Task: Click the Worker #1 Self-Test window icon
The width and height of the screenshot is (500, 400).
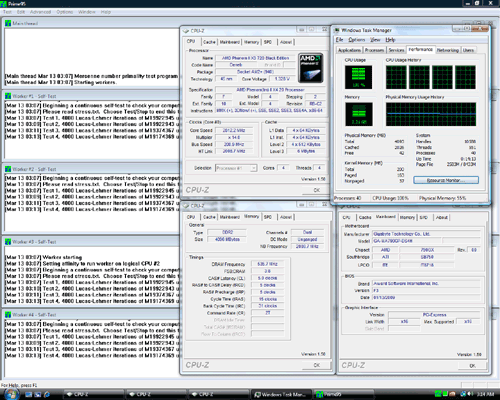Action: coord(8,96)
